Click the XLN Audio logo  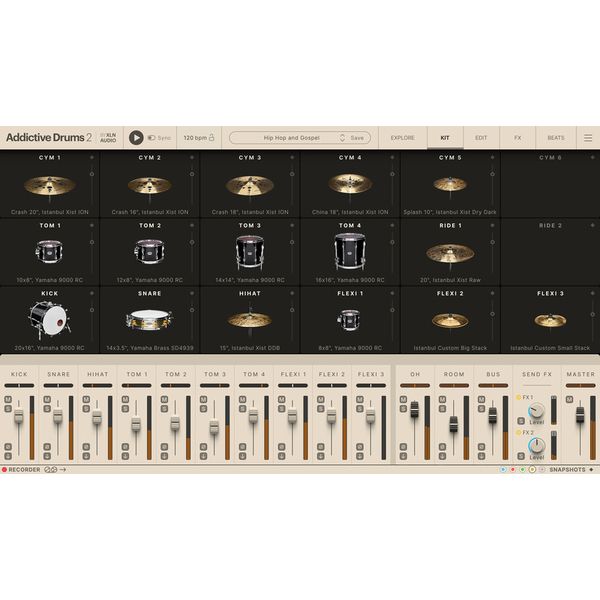(x=108, y=138)
